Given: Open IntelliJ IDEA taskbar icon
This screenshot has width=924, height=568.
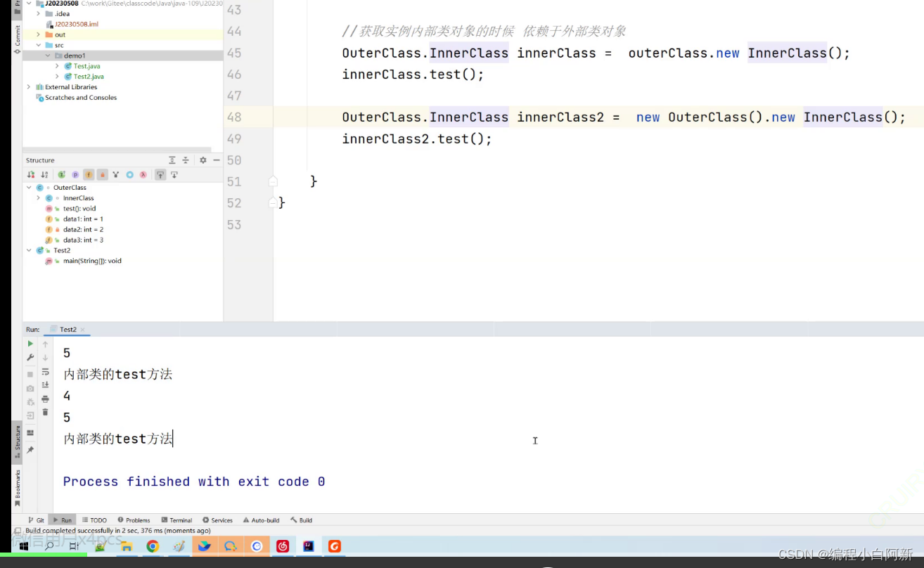Looking at the screenshot, I should pos(309,546).
